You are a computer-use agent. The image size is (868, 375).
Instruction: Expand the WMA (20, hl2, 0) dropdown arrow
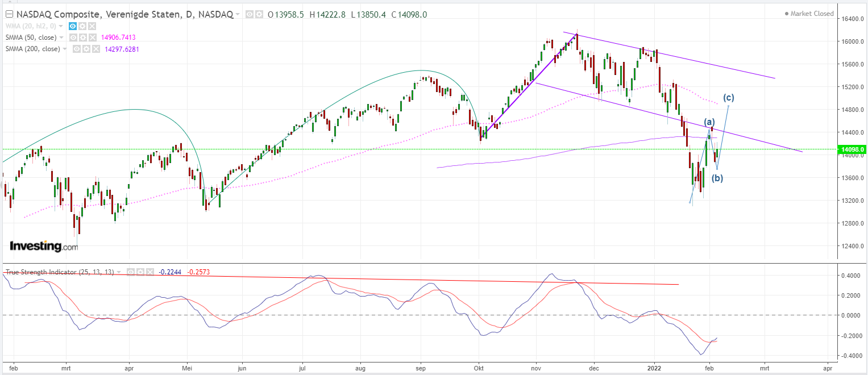click(62, 26)
